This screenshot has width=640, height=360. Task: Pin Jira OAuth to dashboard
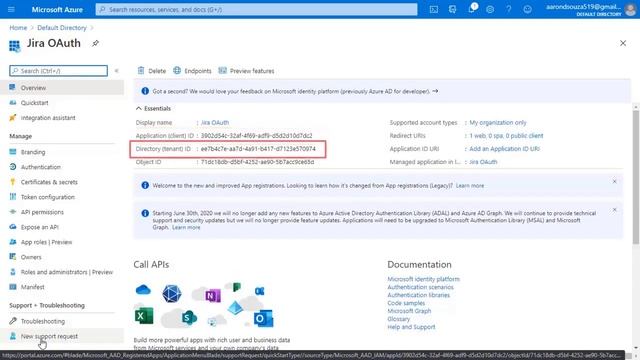point(95,43)
